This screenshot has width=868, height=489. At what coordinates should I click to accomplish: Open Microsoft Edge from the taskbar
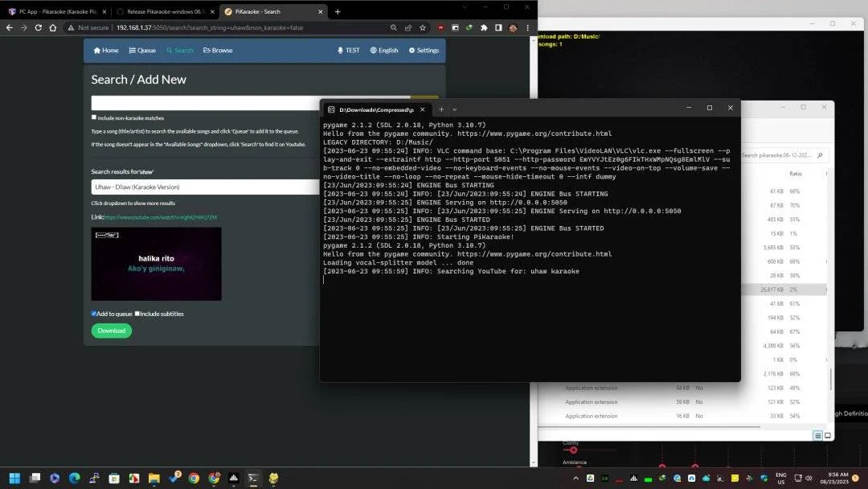tap(74, 478)
